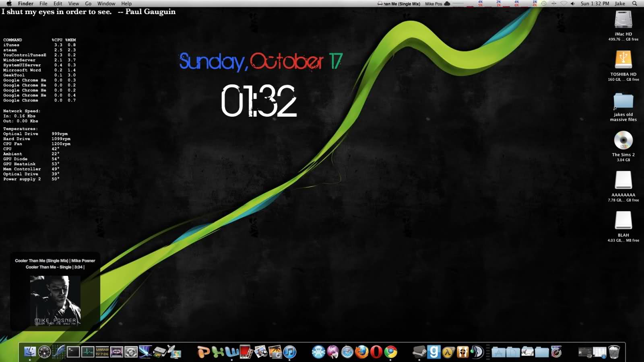This screenshot has height=362, width=644.
Task: Open the Console app in dock
Action: click(x=102, y=352)
